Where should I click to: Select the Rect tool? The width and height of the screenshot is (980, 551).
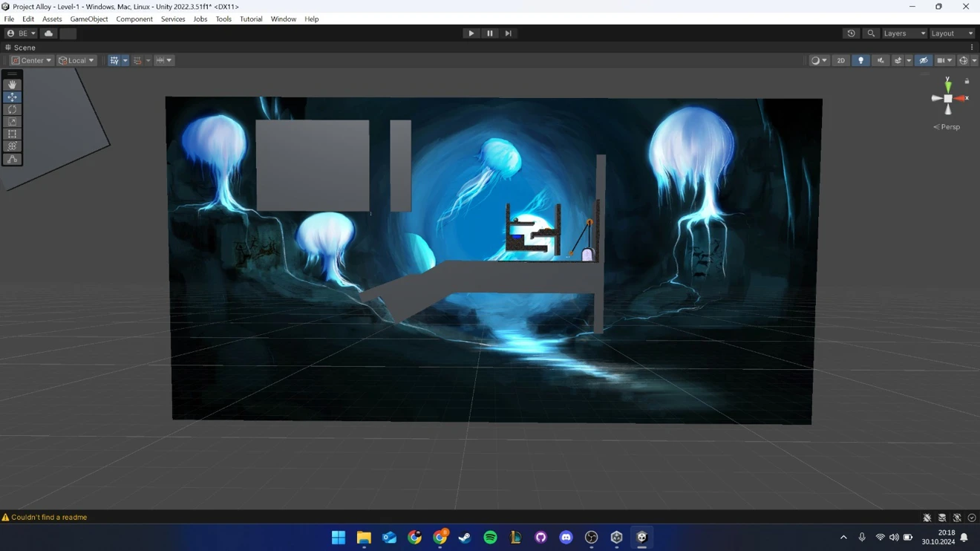[x=12, y=134]
